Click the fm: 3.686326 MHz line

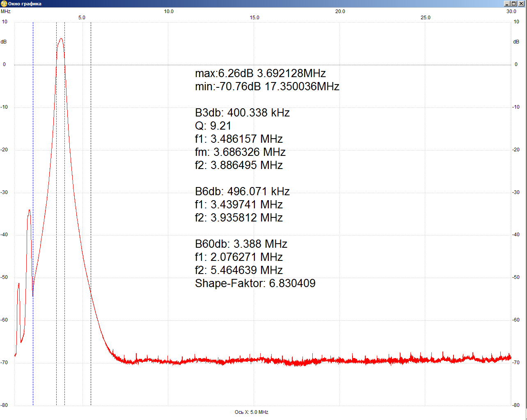pos(240,152)
